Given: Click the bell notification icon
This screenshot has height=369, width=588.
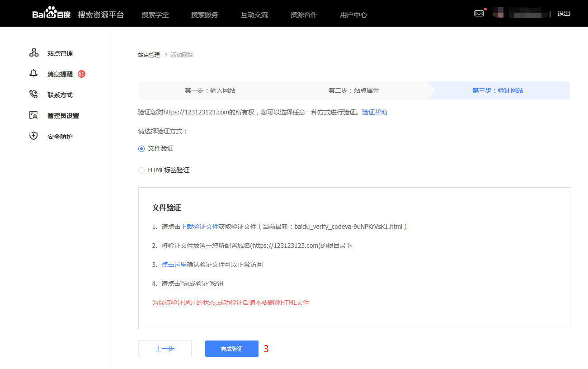Looking at the screenshot, I should pyautogui.click(x=34, y=74).
